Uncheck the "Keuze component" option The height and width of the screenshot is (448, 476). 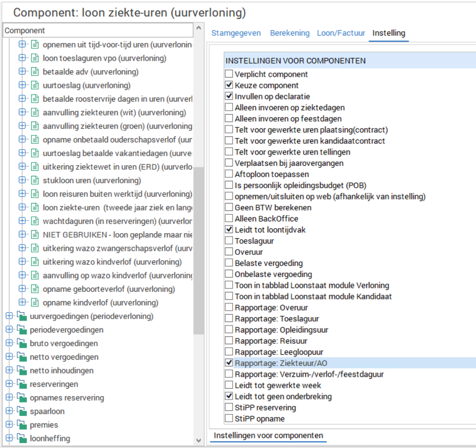(x=229, y=84)
